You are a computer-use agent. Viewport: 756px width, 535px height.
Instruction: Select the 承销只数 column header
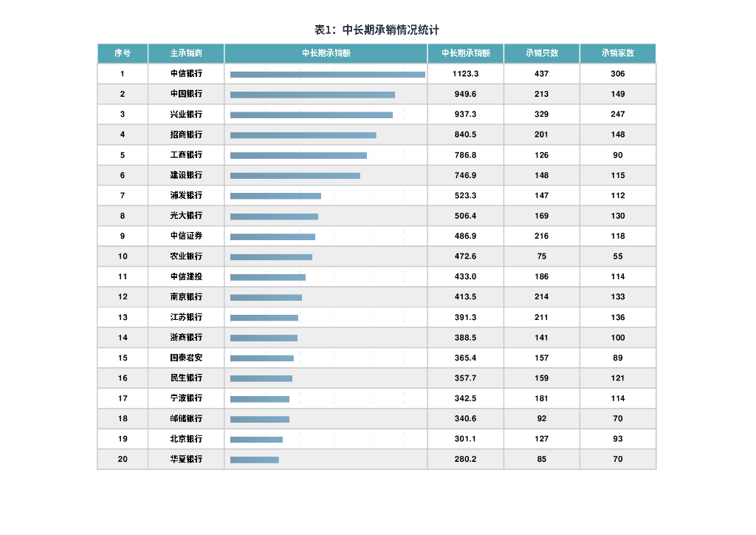click(541, 53)
